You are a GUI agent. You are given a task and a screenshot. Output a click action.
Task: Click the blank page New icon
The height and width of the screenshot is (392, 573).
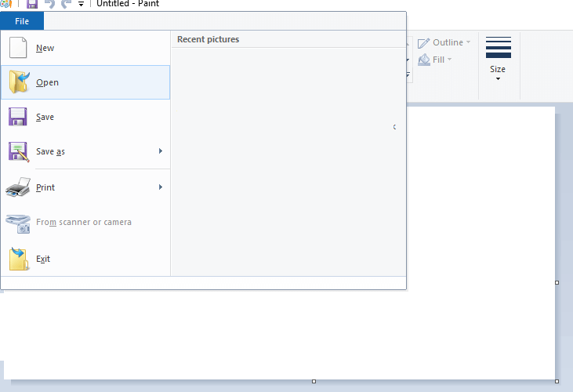[18, 48]
